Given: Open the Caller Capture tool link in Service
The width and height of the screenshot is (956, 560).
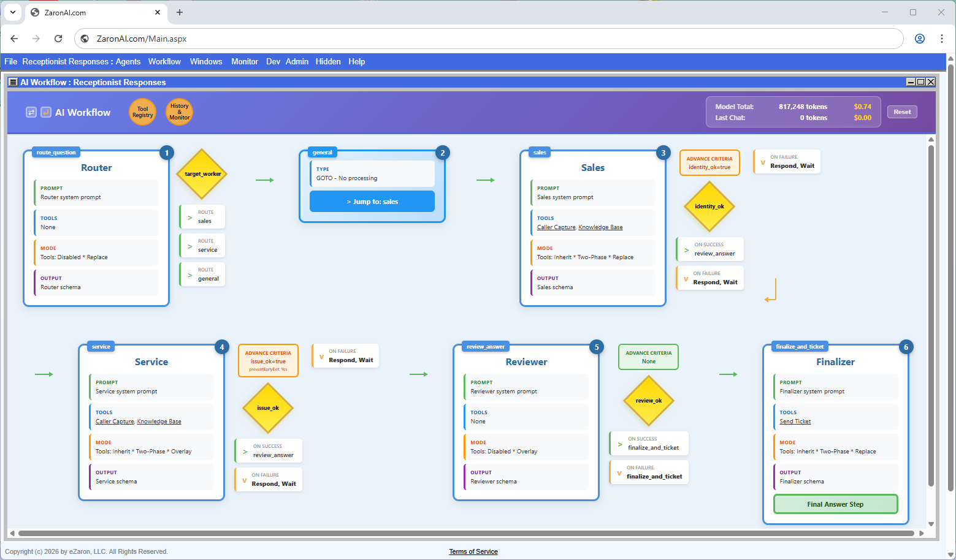Looking at the screenshot, I should tap(115, 422).
